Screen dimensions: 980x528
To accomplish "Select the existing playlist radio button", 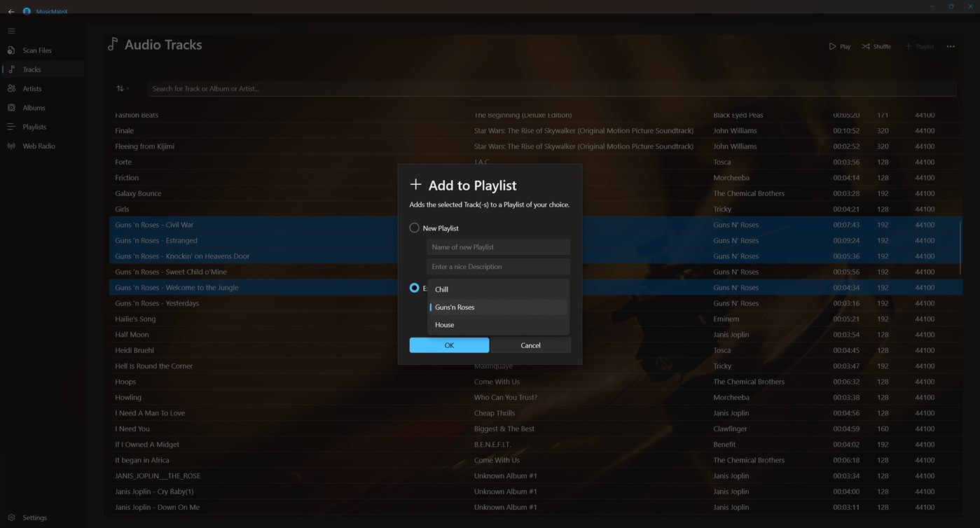I will coord(414,288).
